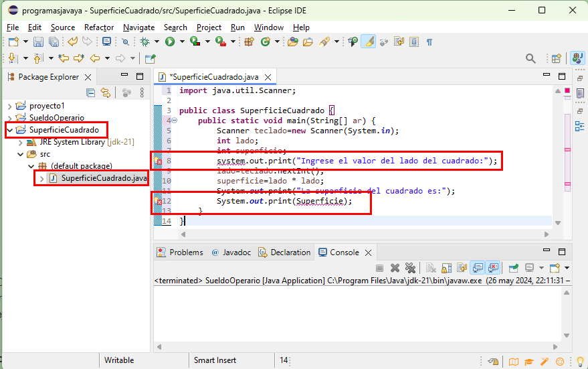Image resolution: width=588 pixels, height=369 pixels.
Task: Switch to the Problems tab
Action: click(x=179, y=252)
